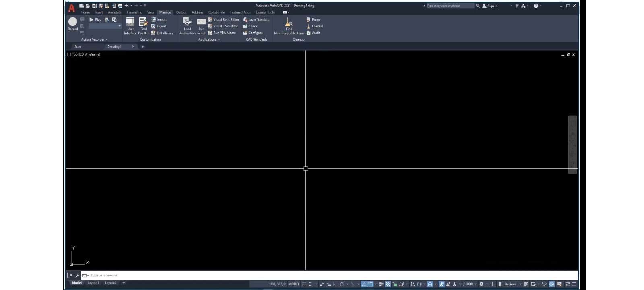This screenshot has width=644, height=290.
Task: Click the Import customization button
Action: (x=159, y=19)
